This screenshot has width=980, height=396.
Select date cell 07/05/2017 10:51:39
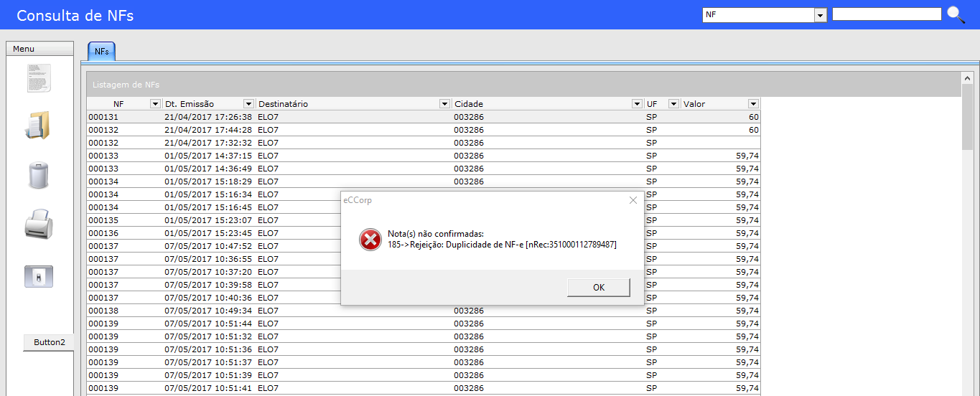[x=209, y=375]
